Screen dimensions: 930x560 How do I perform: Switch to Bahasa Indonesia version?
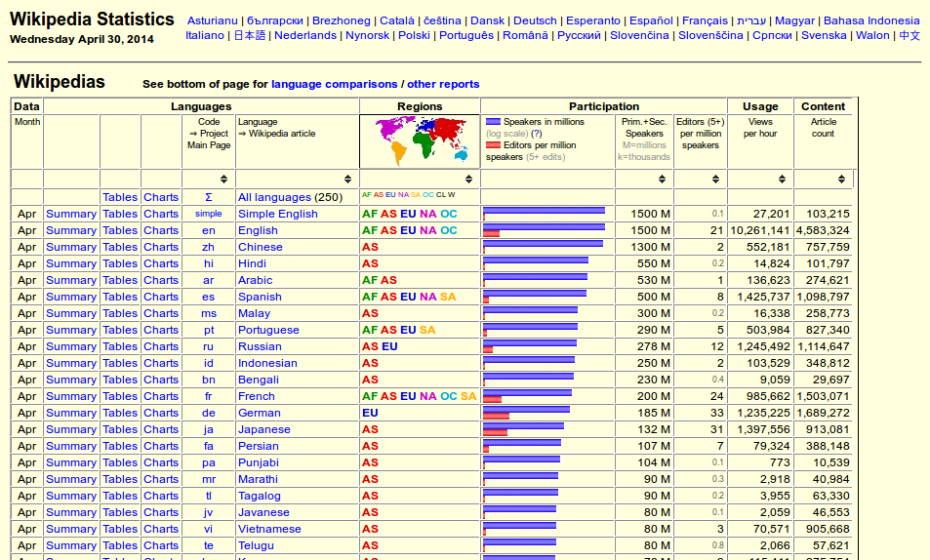871,20
